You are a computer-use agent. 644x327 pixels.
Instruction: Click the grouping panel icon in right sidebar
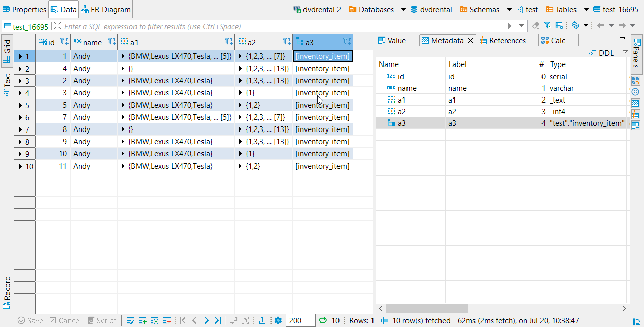635,92
